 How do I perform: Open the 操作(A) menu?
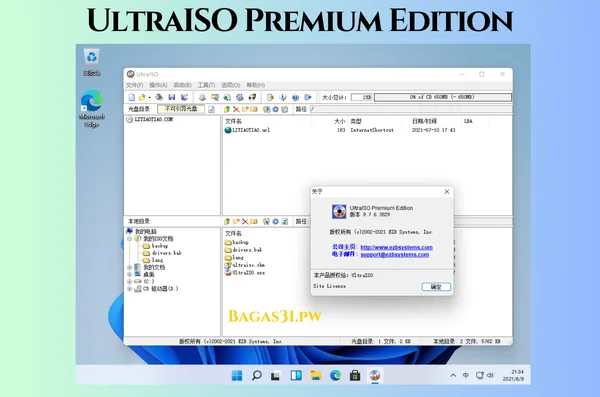(x=158, y=85)
